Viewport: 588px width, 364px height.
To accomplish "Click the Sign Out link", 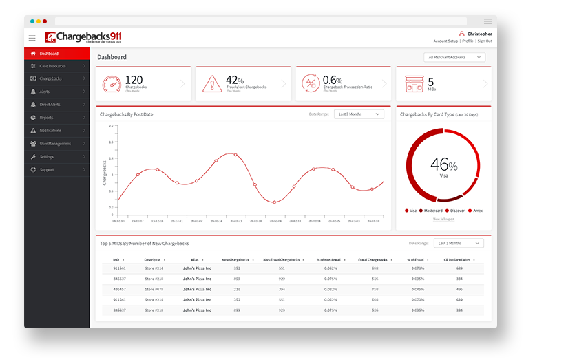I will pyautogui.click(x=485, y=41).
